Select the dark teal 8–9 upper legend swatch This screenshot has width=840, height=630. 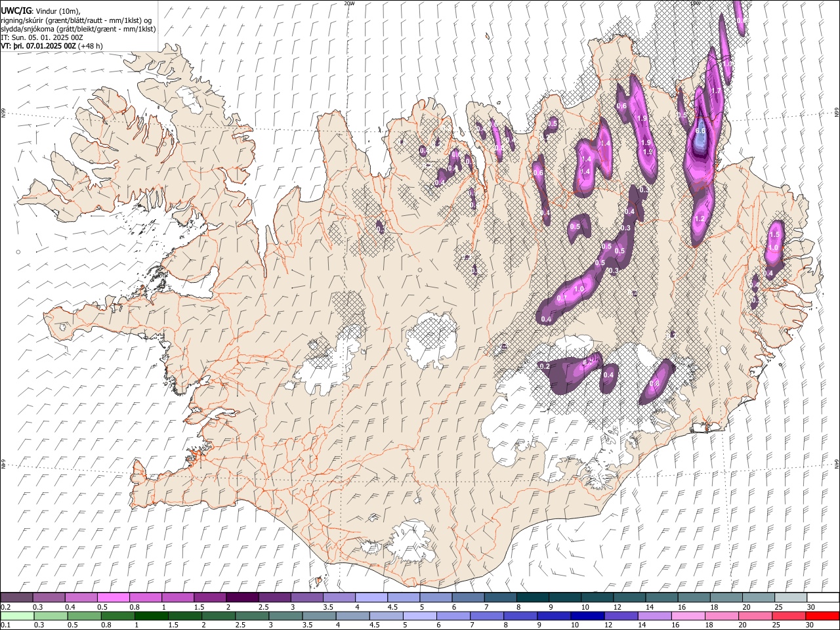(x=533, y=598)
